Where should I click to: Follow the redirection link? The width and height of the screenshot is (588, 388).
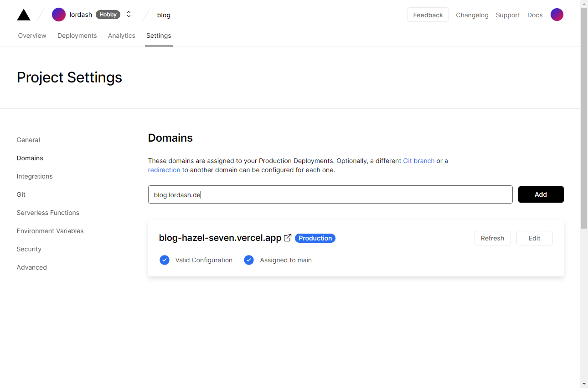[x=164, y=170]
